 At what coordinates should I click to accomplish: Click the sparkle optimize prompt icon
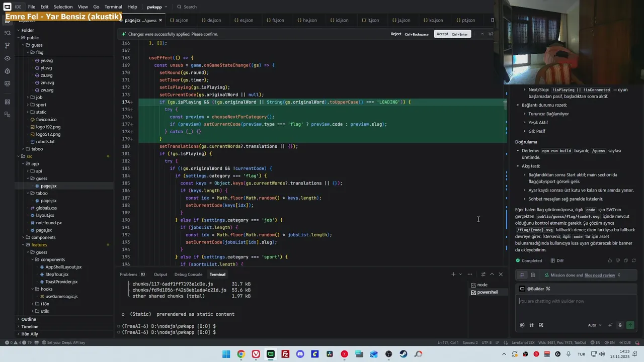[610, 325]
